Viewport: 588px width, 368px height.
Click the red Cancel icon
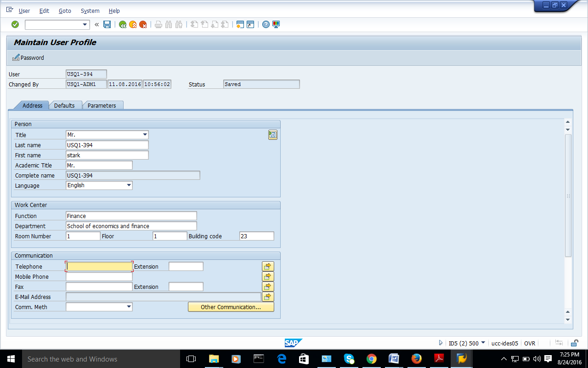pos(143,24)
